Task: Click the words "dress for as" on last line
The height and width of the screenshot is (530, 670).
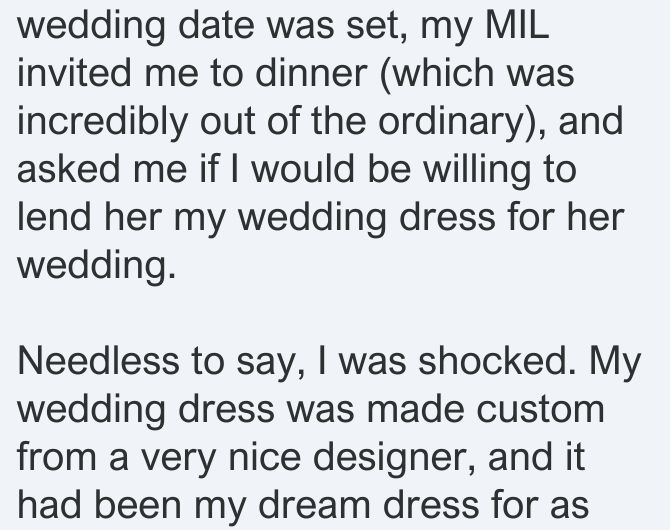Action: click(486, 505)
